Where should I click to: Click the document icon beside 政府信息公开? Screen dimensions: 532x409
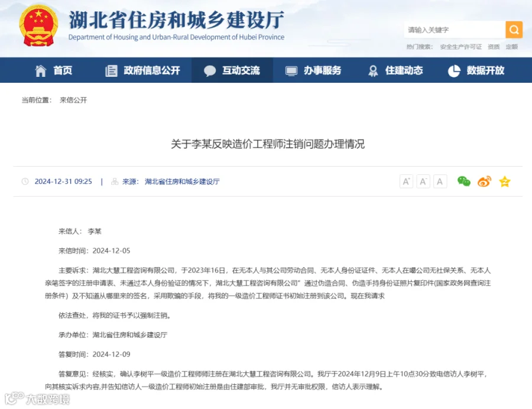(111, 70)
